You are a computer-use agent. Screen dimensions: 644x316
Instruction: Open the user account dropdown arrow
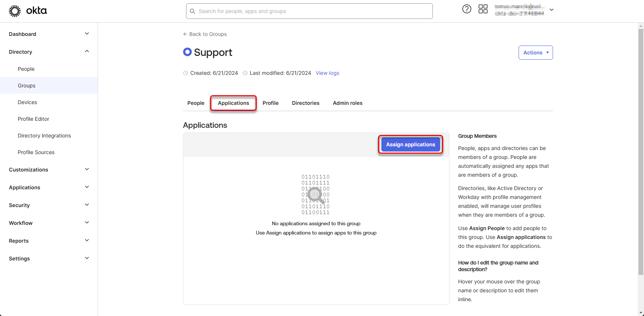click(551, 10)
